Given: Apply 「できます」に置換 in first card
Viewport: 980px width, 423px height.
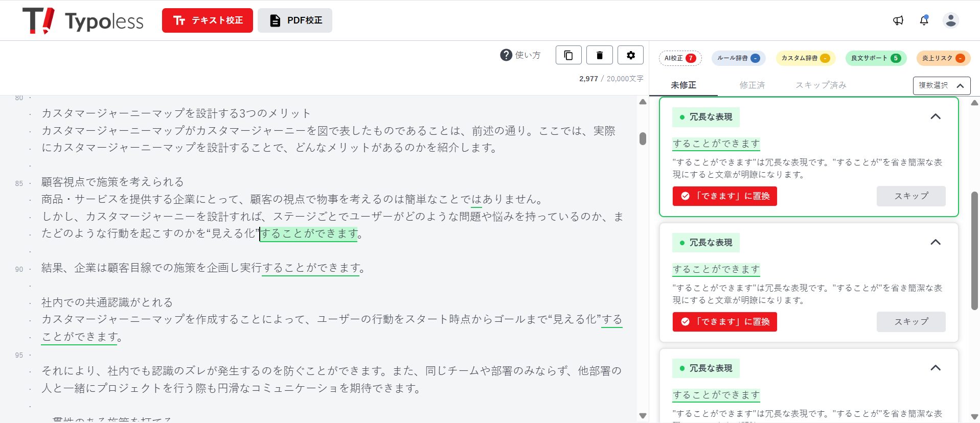Looking at the screenshot, I should (x=725, y=196).
